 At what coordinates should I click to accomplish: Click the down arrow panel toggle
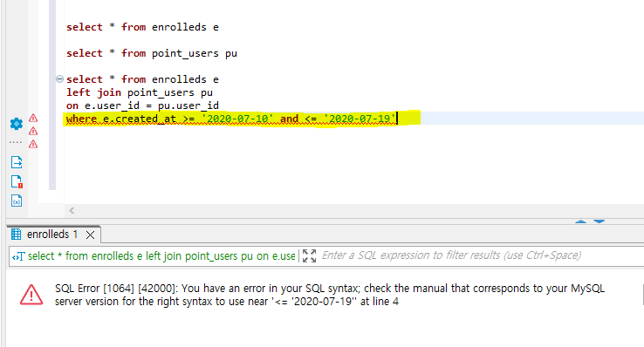[x=599, y=221]
